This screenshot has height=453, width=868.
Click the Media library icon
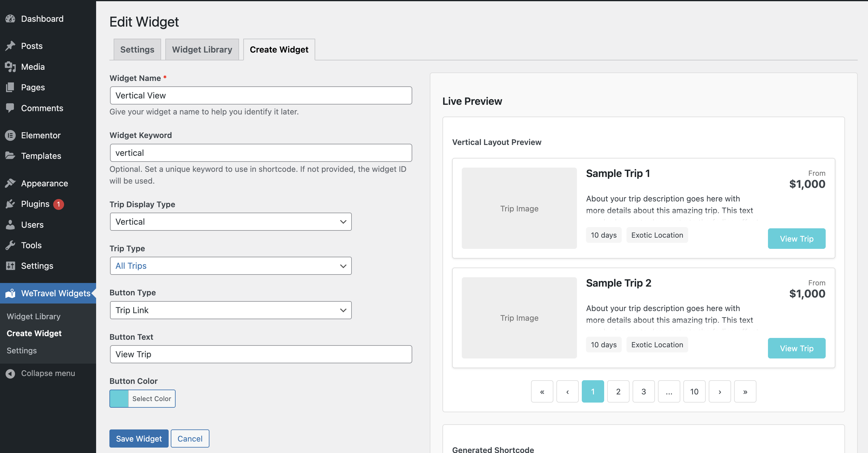tap(11, 66)
